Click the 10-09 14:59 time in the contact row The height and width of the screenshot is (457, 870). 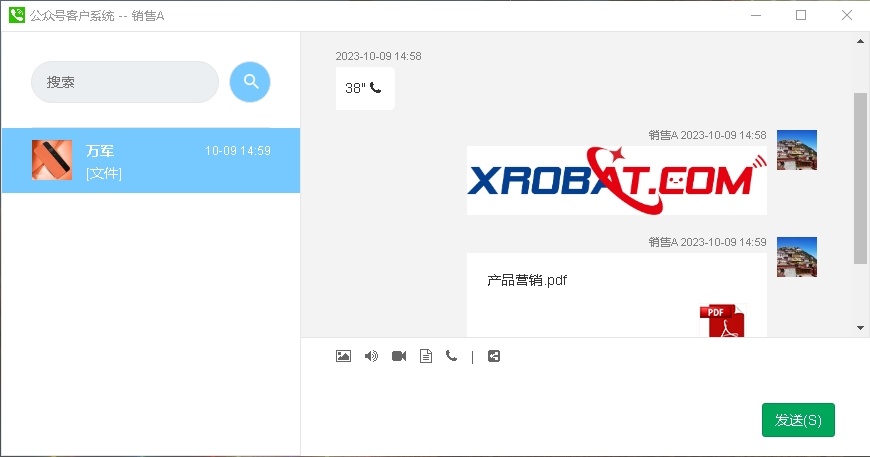click(237, 151)
